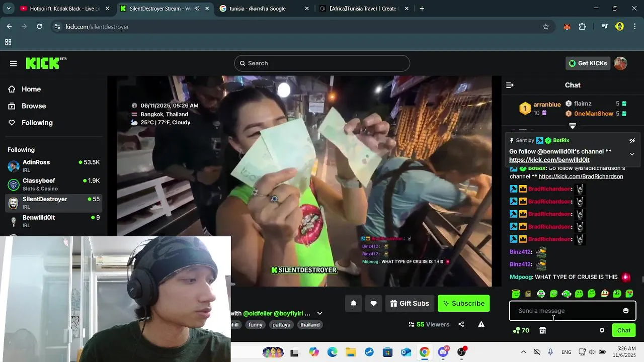The height and width of the screenshot is (362, 644).
Task: Click Mdpoog username in chat
Action: tap(520, 277)
